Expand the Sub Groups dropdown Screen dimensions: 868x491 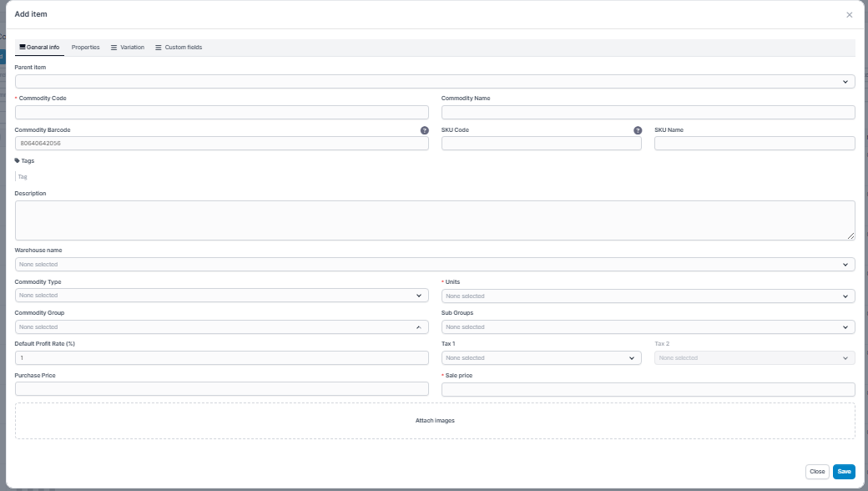click(648, 327)
